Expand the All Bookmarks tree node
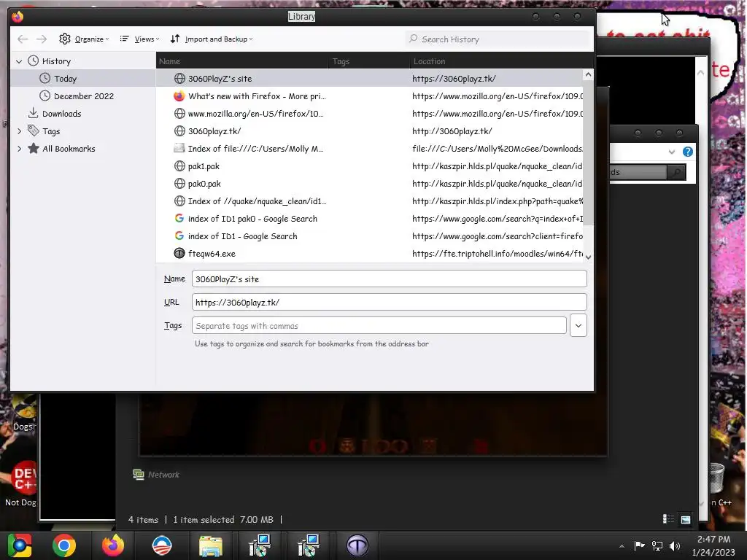The width and height of the screenshot is (747, 560). 19,149
